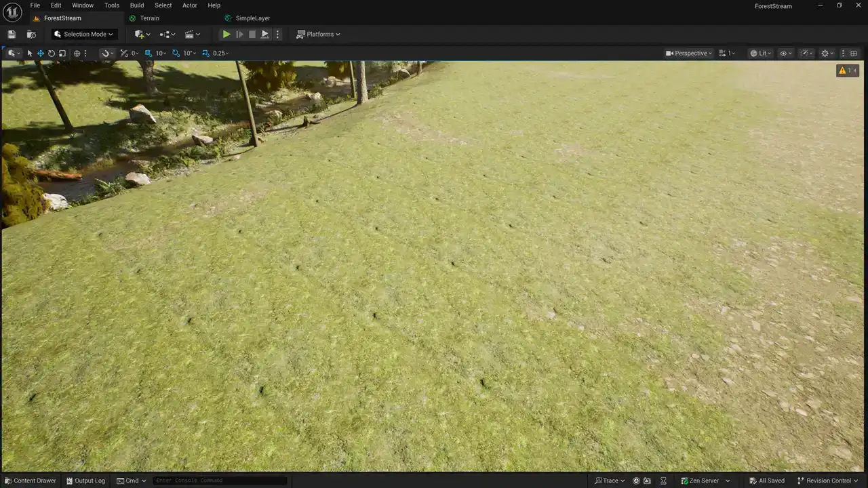Click the Output Log button
This screenshot has height=488, width=868.
click(x=85, y=481)
